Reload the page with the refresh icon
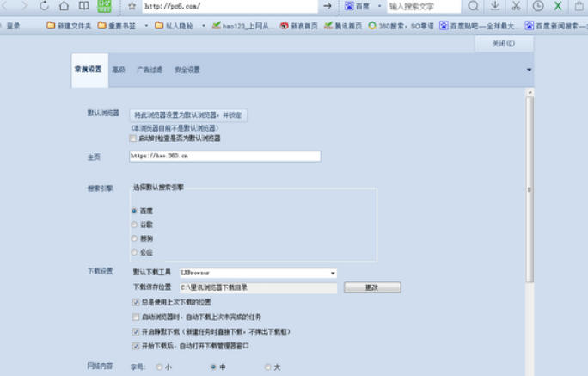 [x=44, y=6]
